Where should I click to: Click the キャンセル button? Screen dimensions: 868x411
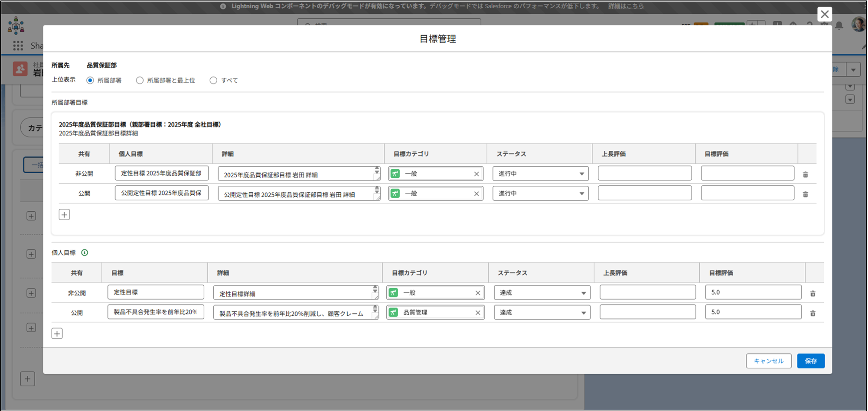[x=768, y=361]
